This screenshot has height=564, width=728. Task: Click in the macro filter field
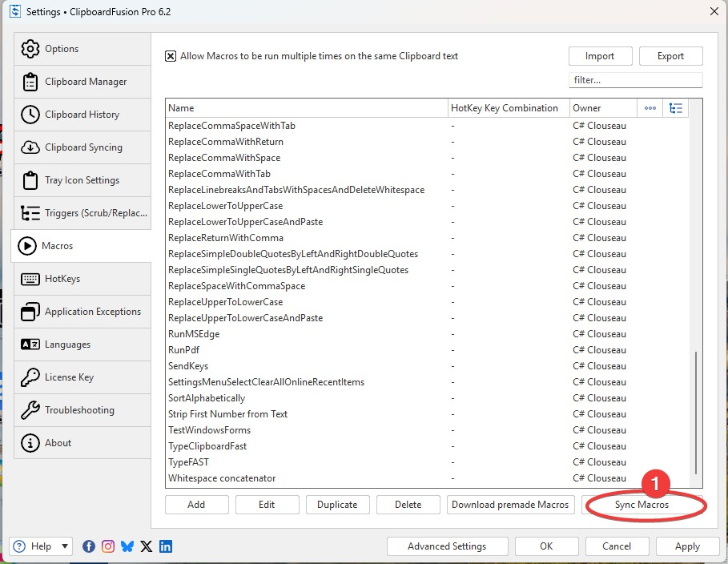pyautogui.click(x=635, y=80)
